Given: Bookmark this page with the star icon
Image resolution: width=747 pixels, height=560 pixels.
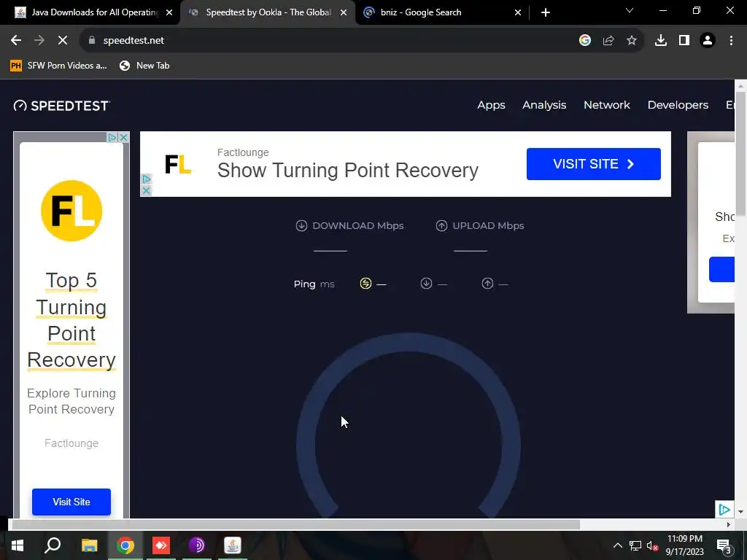Looking at the screenshot, I should pyautogui.click(x=632, y=41).
